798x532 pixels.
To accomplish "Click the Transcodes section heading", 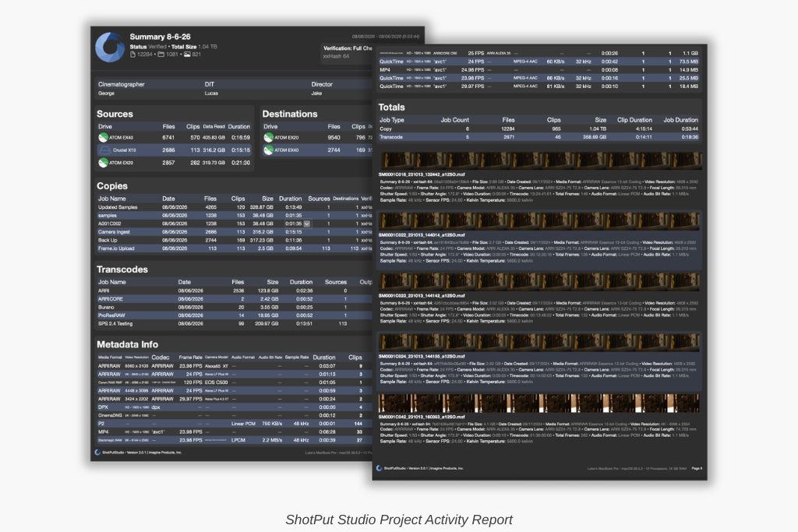I will (122, 270).
